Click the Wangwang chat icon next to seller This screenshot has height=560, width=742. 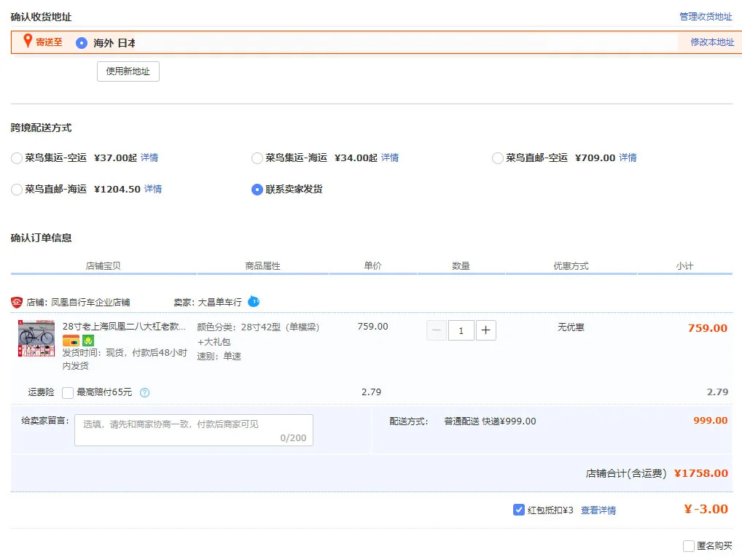pyautogui.click(x=254, y=301)
